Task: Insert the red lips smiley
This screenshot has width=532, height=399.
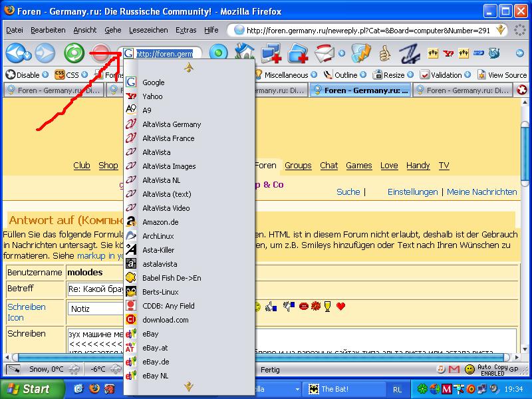Action: (x=304, y=307)
